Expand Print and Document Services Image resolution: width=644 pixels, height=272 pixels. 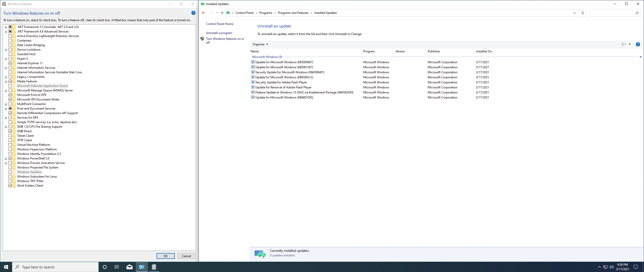pos(6,109)
